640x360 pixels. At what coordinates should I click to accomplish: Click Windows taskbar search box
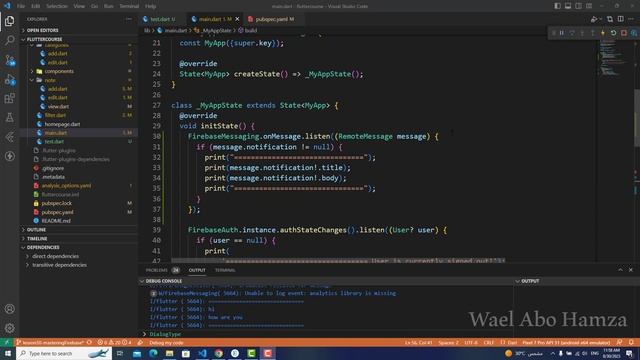click(x=64, y=353)
